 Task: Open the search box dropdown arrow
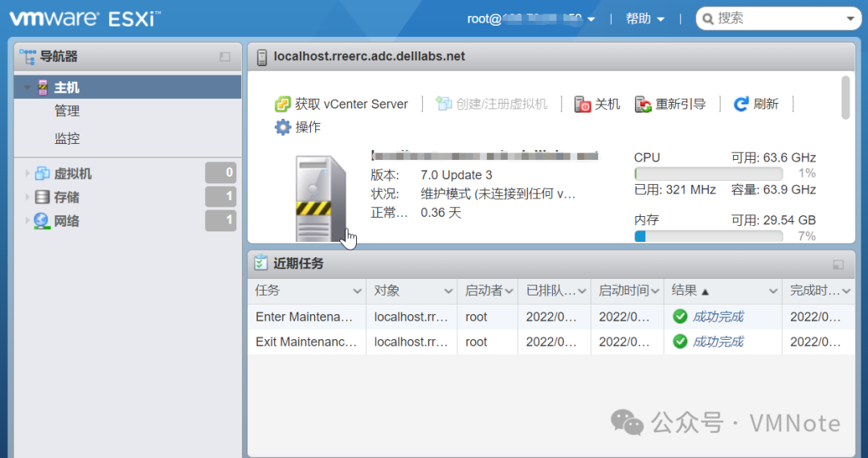pyautogui.click(x=850, y=18)
